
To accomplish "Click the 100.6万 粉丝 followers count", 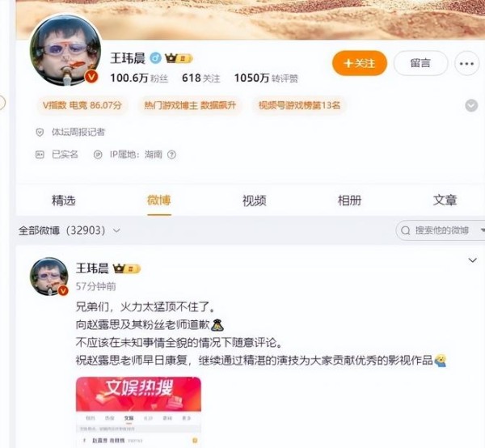I will (x=139, y=78).
